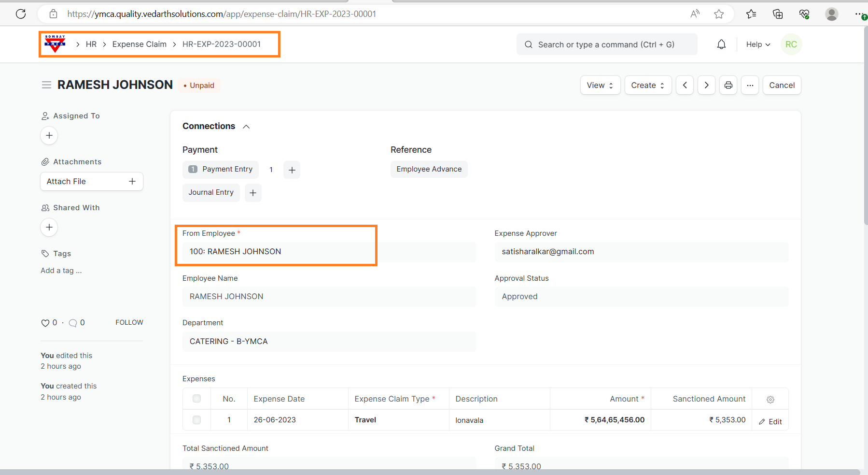Print the expense claim document
The height and width of the screenshot is (475, 868).
tap(728, 85)
